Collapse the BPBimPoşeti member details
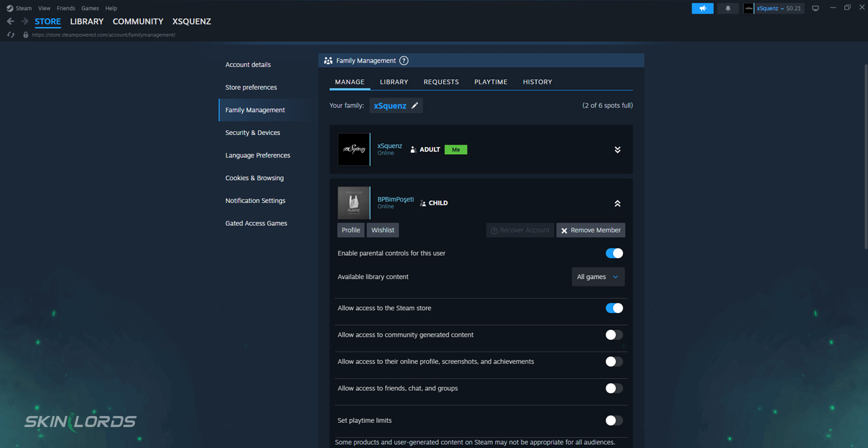The image size is (868, 448). (617, 203)
